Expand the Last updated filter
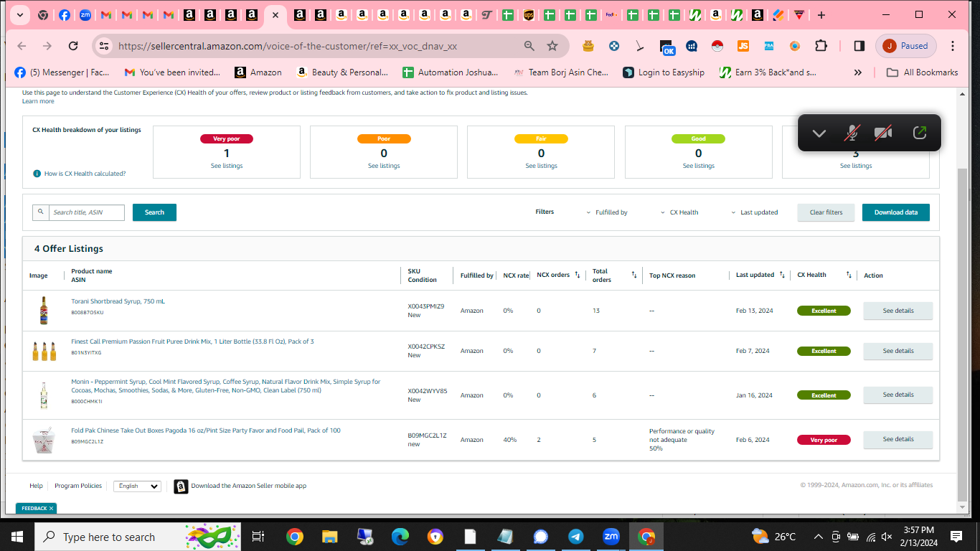The width and height of the screenshot is (980, 551). point(754,212)
